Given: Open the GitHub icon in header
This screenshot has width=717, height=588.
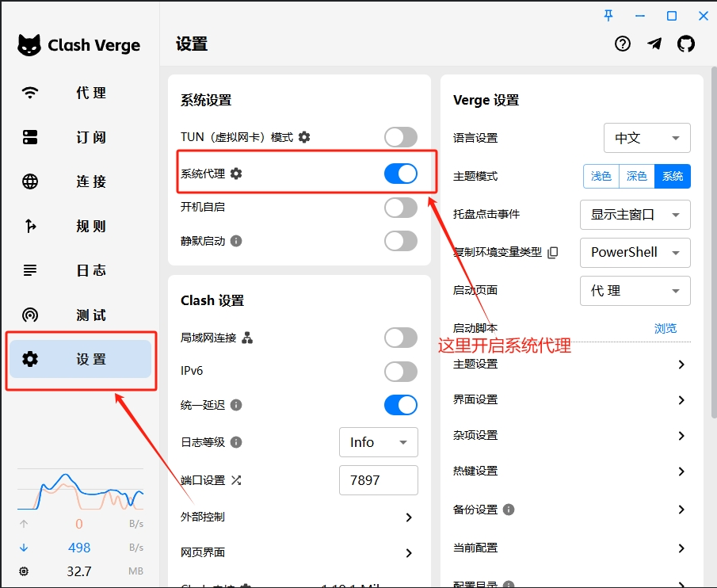Looking at the screenshot, I should (x=686, y=44).
